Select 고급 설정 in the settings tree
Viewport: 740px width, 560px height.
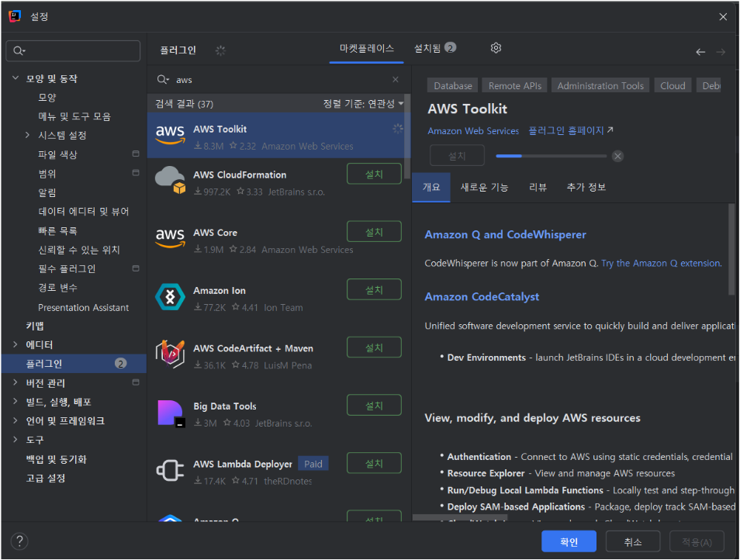click(x=45, y=478)
